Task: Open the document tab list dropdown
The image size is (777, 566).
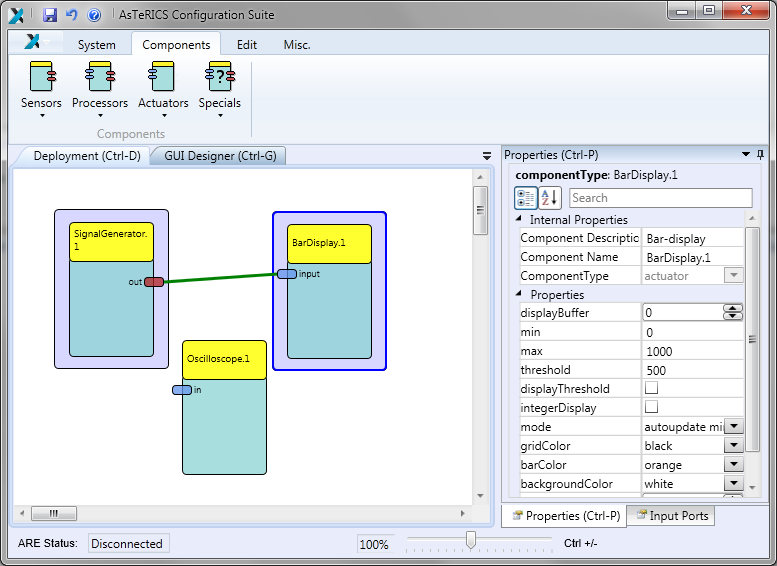Action: [487, 156]
